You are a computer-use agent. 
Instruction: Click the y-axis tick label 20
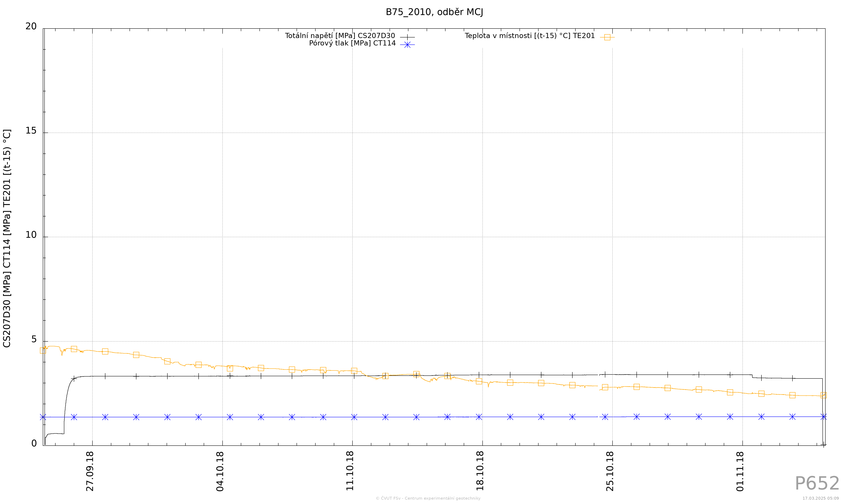[x=31, y=26]
